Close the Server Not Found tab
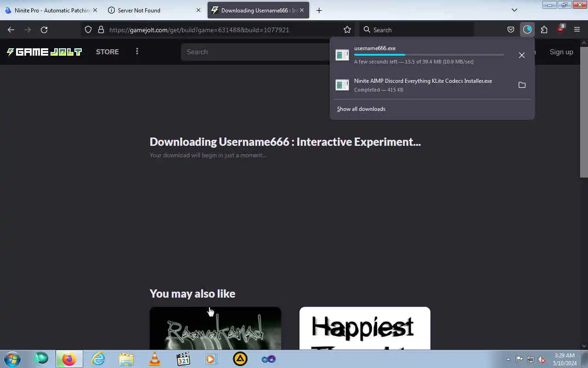 pyautogui.click(x=198, y=10)
